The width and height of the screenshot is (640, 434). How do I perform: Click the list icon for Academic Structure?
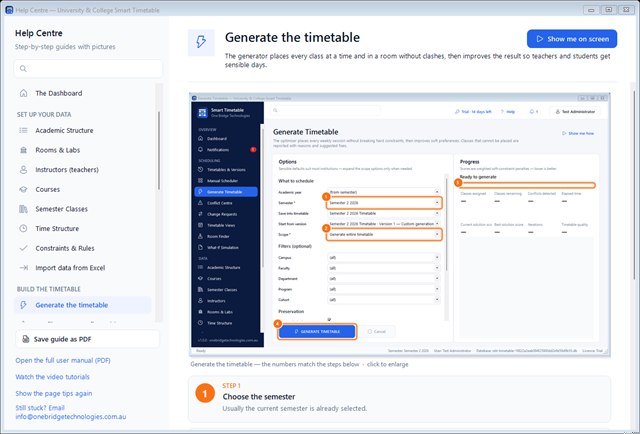click(x=23, y=130)
